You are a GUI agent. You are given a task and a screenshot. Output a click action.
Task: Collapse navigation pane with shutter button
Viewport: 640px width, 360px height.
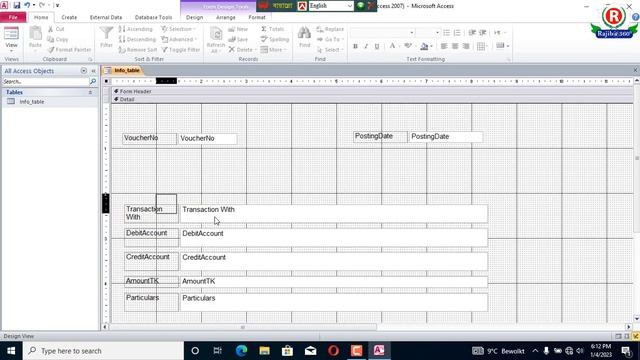(x=93, y=71)
